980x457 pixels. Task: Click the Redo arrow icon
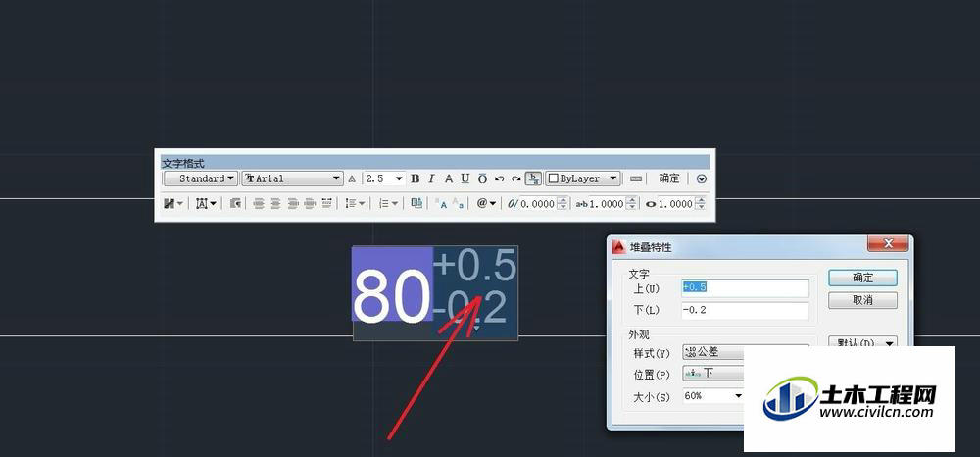tap(515, 178)
